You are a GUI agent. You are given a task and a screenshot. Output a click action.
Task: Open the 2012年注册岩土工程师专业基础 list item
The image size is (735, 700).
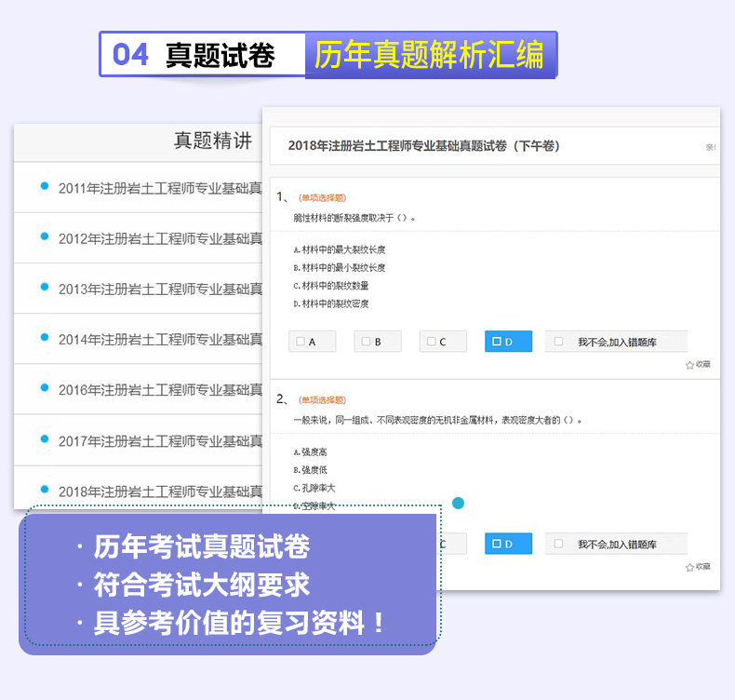click(x=139, y=238)
